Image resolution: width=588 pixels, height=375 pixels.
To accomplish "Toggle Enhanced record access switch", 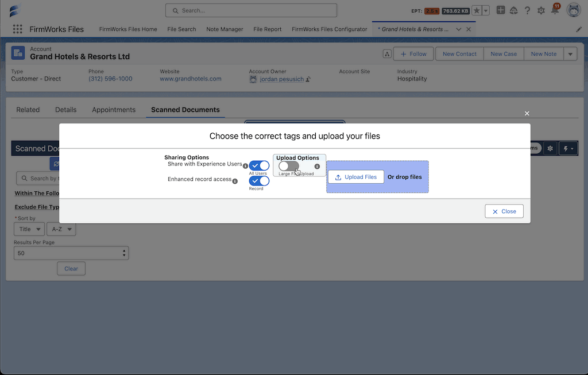I will point(259,181).
